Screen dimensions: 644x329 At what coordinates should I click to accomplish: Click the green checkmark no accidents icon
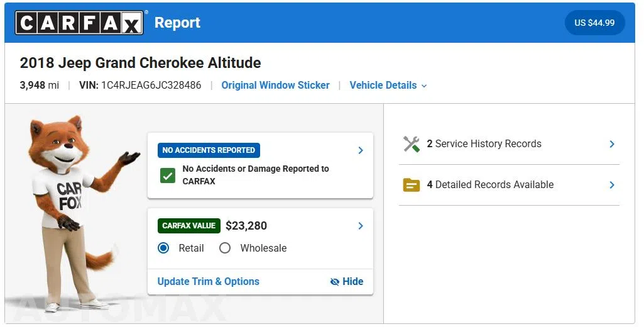[168, 176]
